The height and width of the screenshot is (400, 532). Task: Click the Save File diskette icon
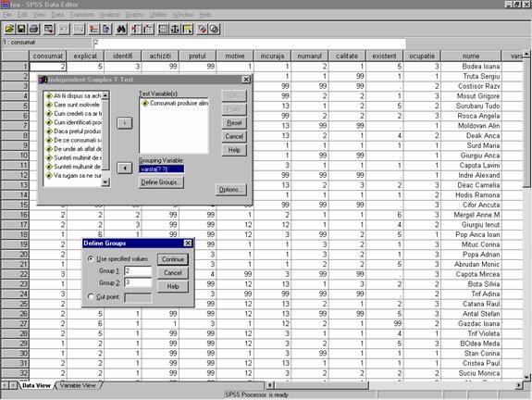coord(21,30)
